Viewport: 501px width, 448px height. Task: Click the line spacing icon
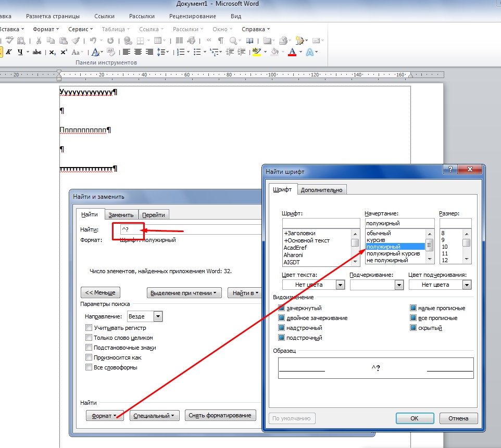coord(161,52)
